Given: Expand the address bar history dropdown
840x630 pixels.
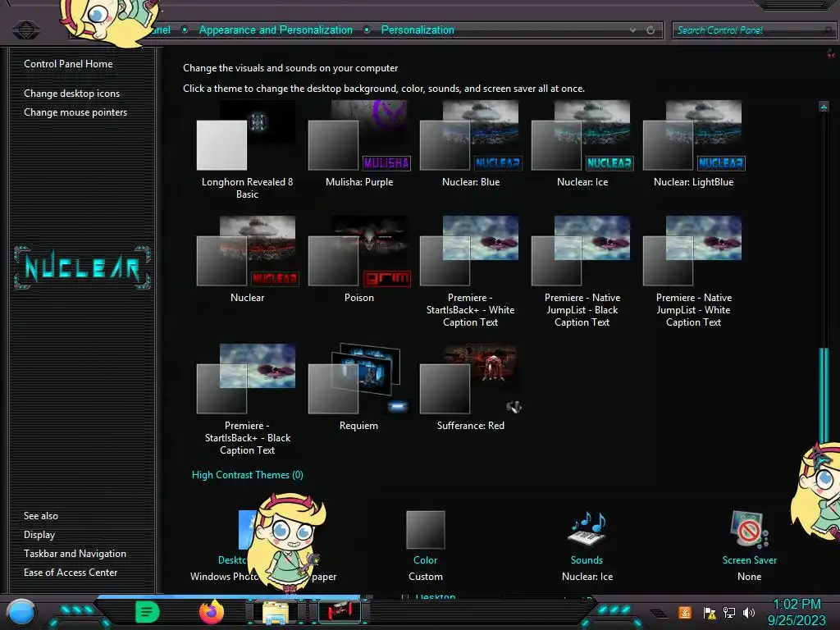Looking at the screenshot, I should (633, 30).
